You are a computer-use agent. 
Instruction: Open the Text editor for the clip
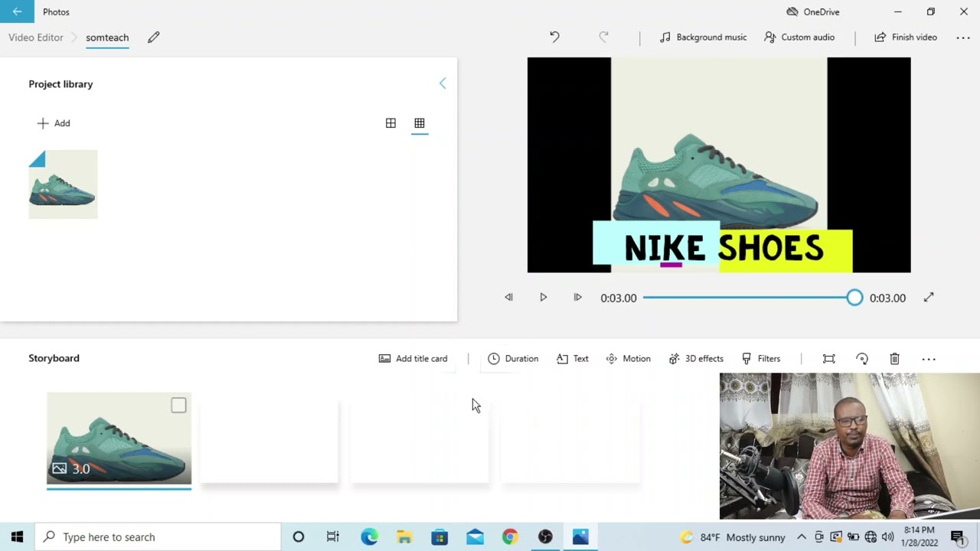[573, 359]
